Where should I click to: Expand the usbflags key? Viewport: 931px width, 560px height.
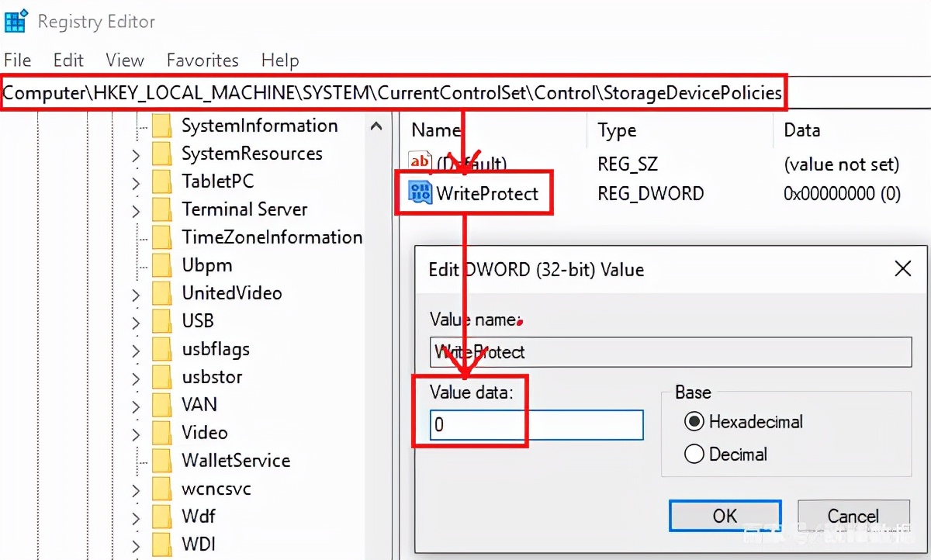136,349
